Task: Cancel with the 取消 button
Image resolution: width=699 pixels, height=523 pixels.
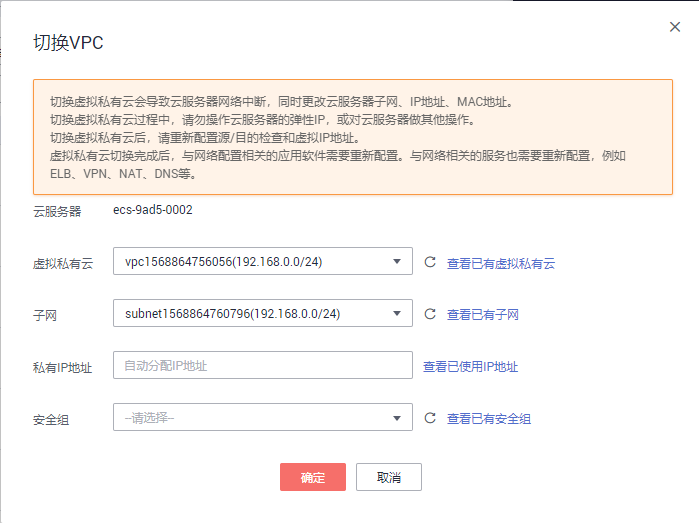Action: [x=389, y=477]
